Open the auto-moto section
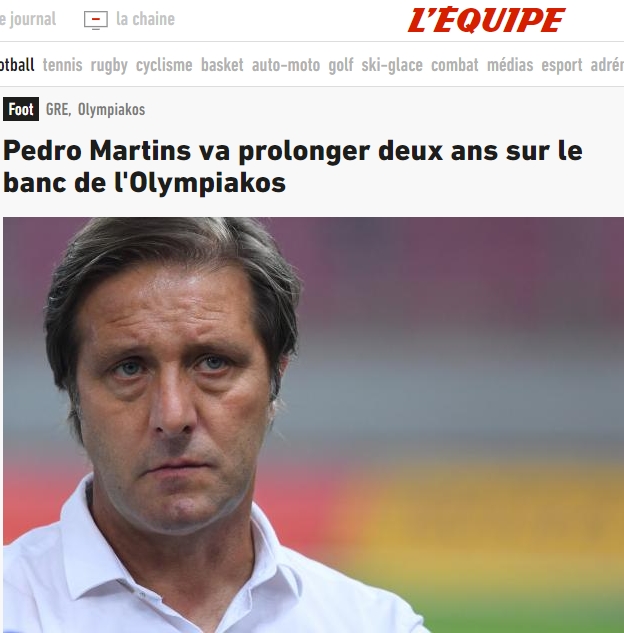Screen dimensions: 624x633 (x=286, y=65)
